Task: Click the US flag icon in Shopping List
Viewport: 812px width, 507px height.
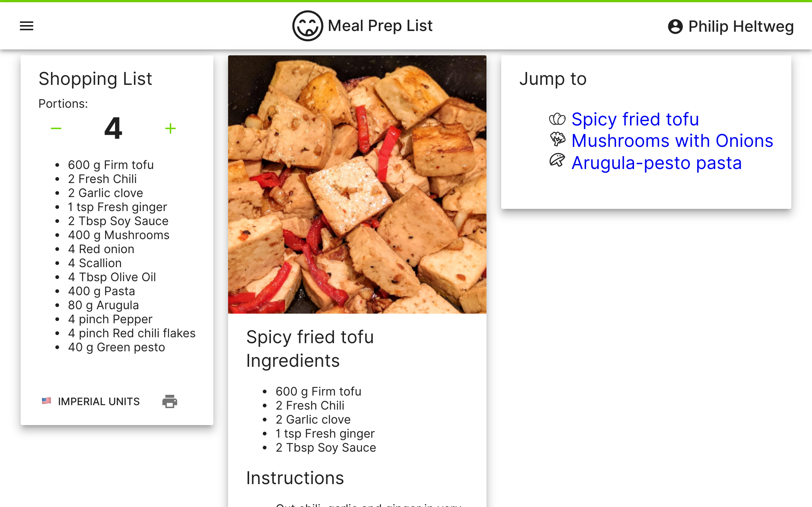Action: tap(46, 401)
